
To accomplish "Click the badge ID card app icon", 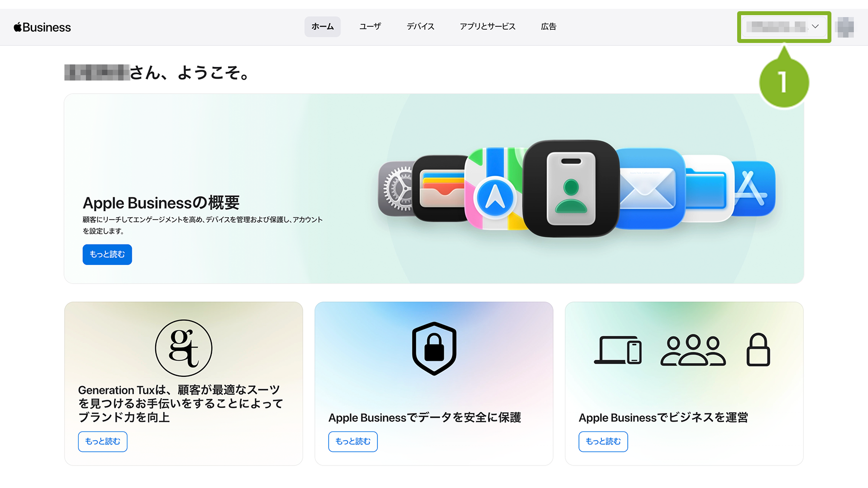I will coord(571,188).
